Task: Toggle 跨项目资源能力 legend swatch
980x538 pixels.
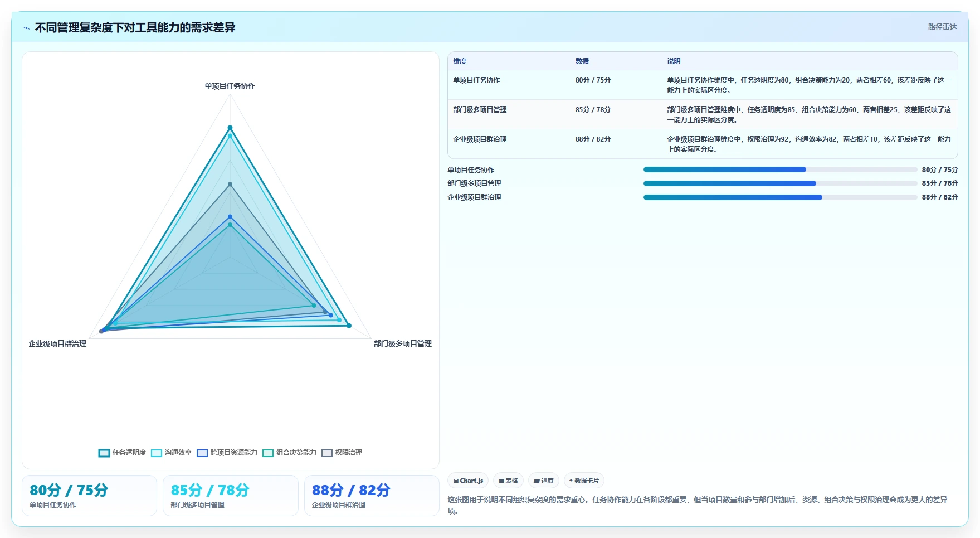Action: coord(202,453)
